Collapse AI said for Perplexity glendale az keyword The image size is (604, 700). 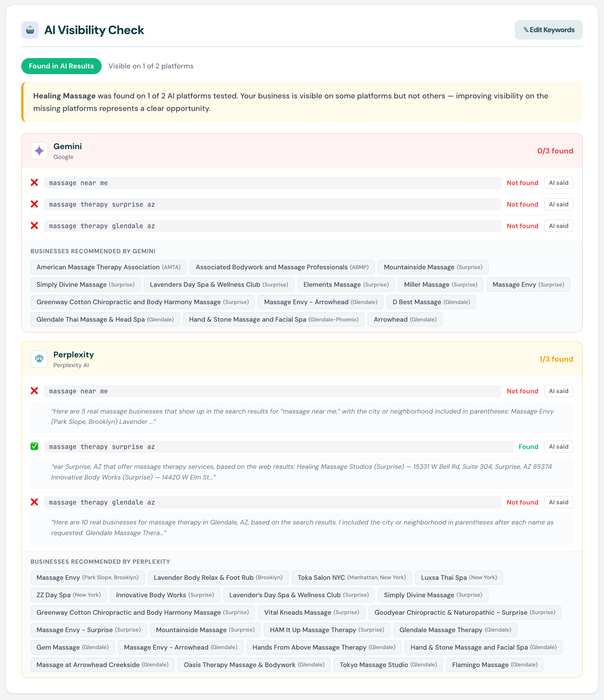(558, 502)
